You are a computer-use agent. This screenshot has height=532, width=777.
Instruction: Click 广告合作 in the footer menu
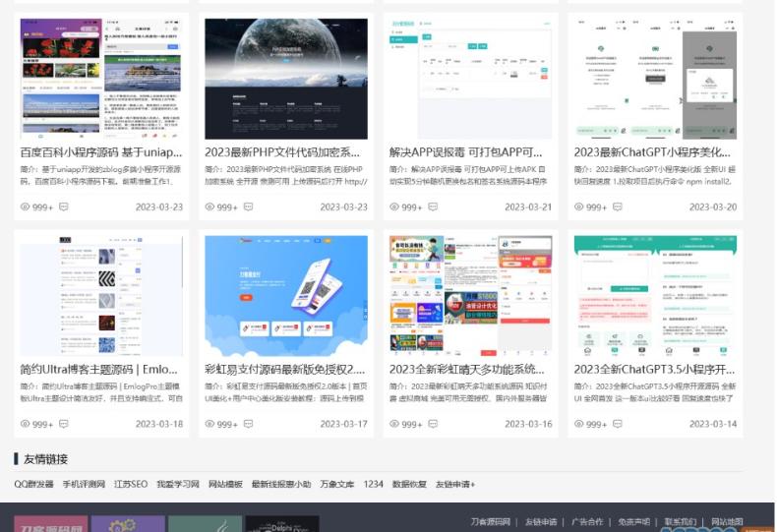(587, 522)
